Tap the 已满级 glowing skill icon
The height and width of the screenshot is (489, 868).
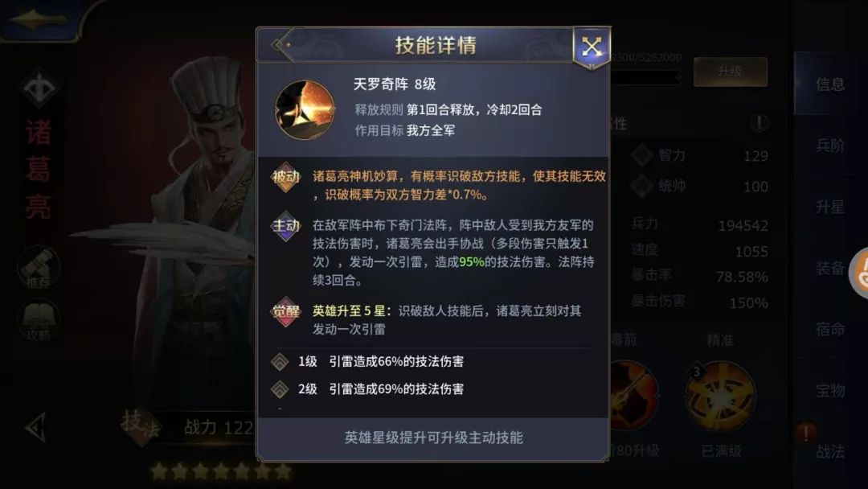point(720,396)
